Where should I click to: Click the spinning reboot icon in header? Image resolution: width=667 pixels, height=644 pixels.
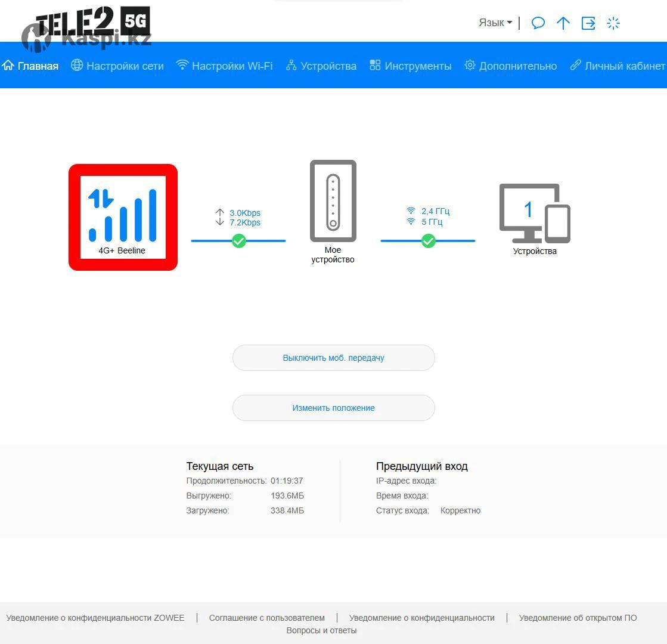point(613,23)
